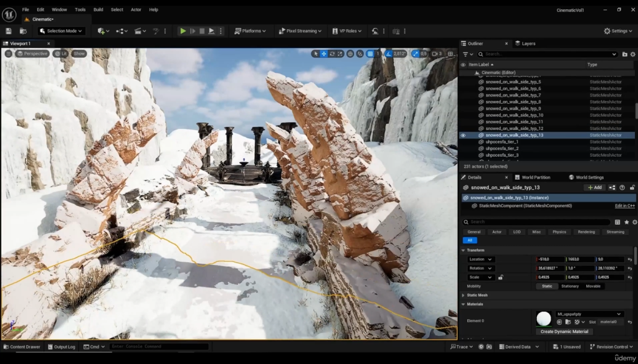Click the green Play button in toolbar
The image size is (638, 364).
[x=183, y=30]
